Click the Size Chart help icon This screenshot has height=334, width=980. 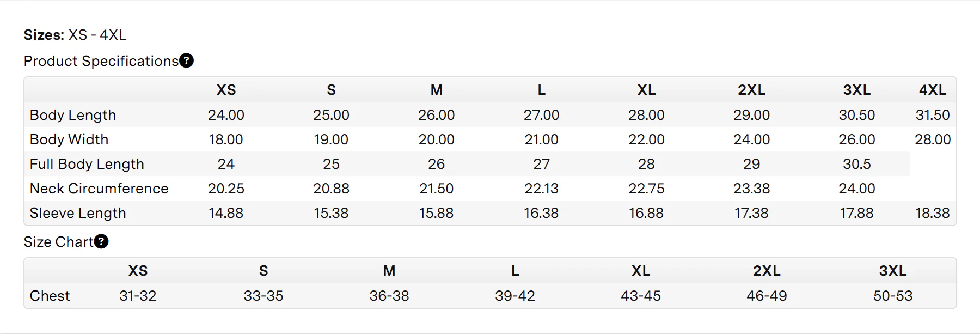coord(101,241)
